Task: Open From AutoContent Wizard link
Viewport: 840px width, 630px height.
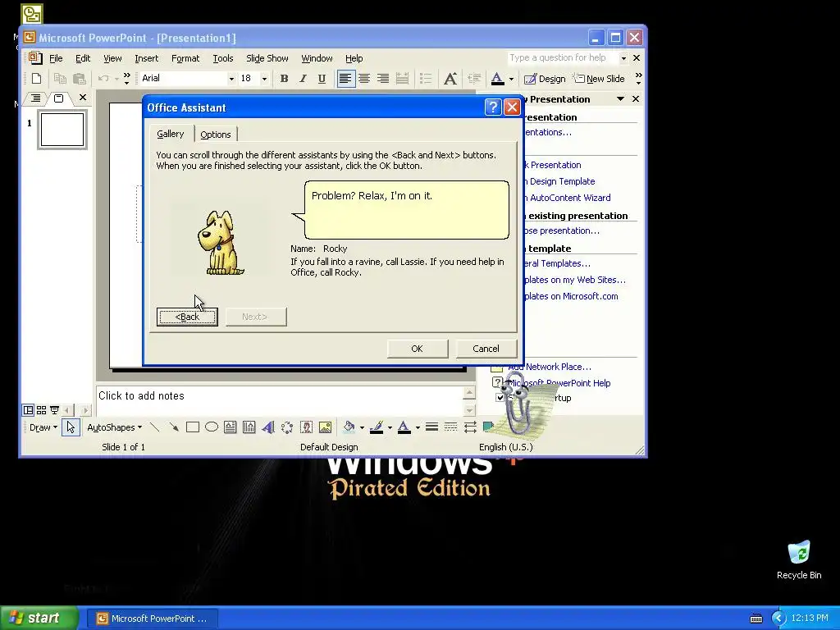Action: 568,198
